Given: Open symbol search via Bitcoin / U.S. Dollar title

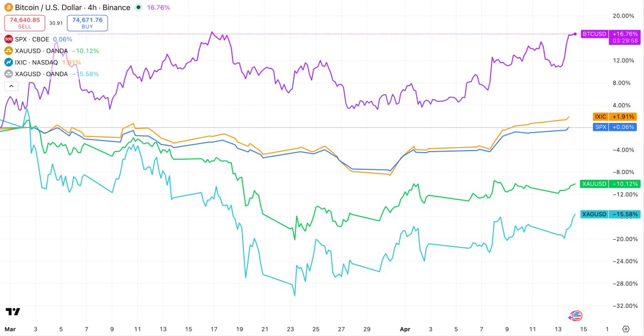Looking at the screenshot, I should tap(48, 8).
